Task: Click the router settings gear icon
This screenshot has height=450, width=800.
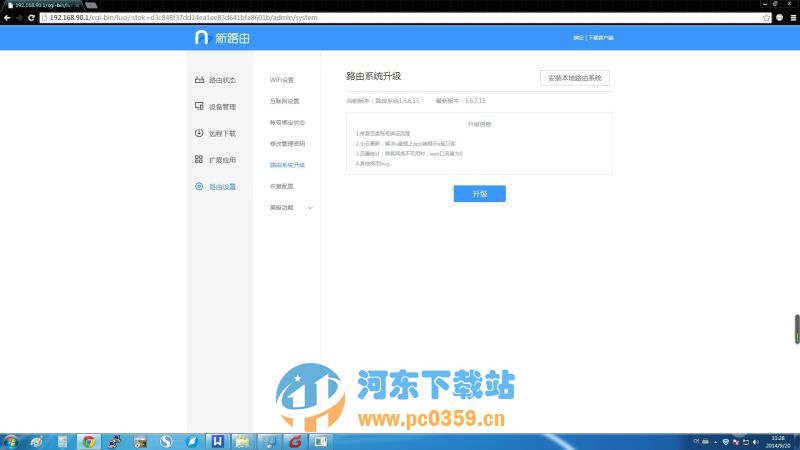Action: (x=199, y=186)
